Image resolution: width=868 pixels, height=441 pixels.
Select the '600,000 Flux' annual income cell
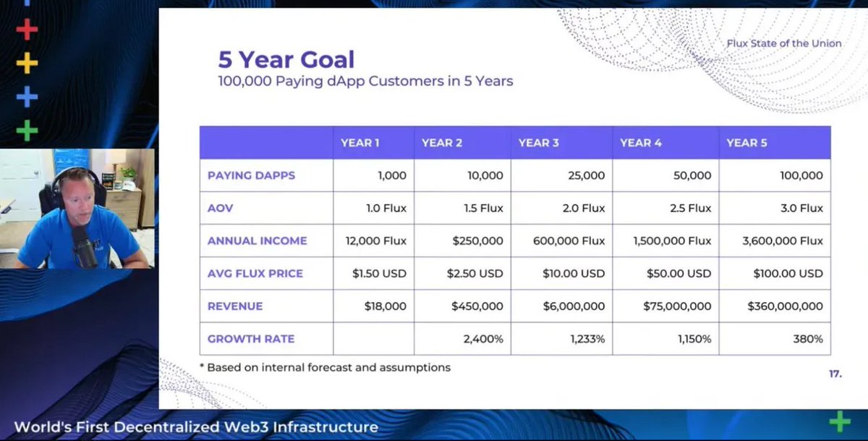(561, 240)
